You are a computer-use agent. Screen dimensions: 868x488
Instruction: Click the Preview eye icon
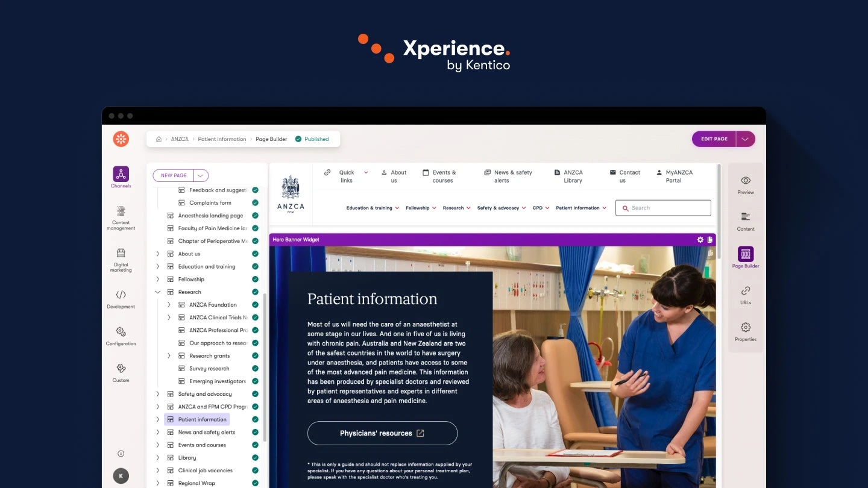click(746, 181)
